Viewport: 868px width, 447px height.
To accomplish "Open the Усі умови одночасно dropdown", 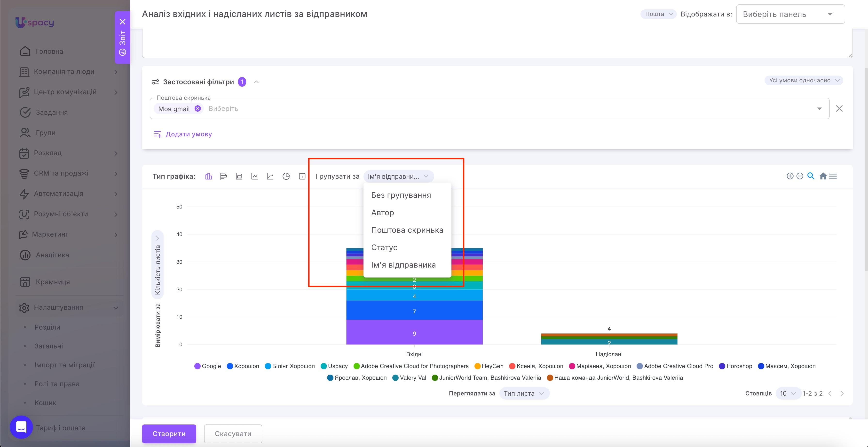I will point(804,80).
